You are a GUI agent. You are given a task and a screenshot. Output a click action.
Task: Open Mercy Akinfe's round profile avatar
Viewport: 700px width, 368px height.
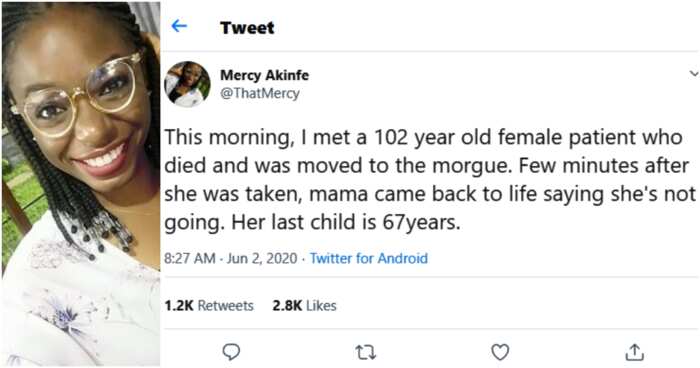pyautogui.click(x=187, y=84)
